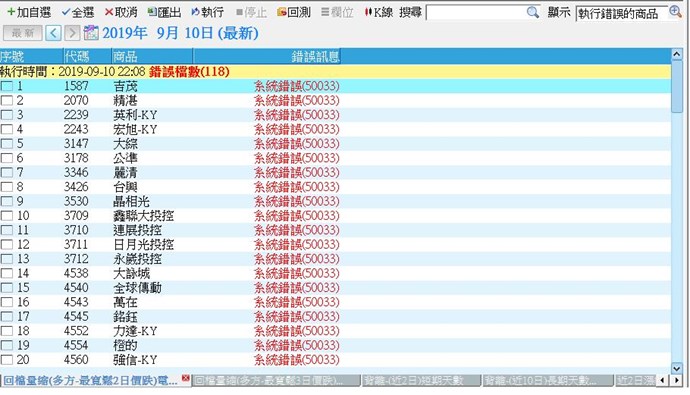Switch to the 近2日漲 tab

[636, 381]
